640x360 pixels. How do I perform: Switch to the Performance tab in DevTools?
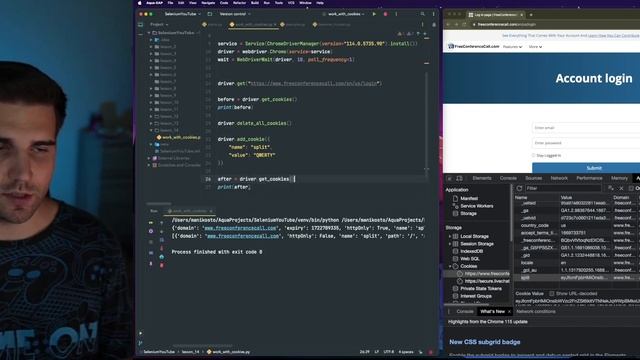(x=589, y=178)
